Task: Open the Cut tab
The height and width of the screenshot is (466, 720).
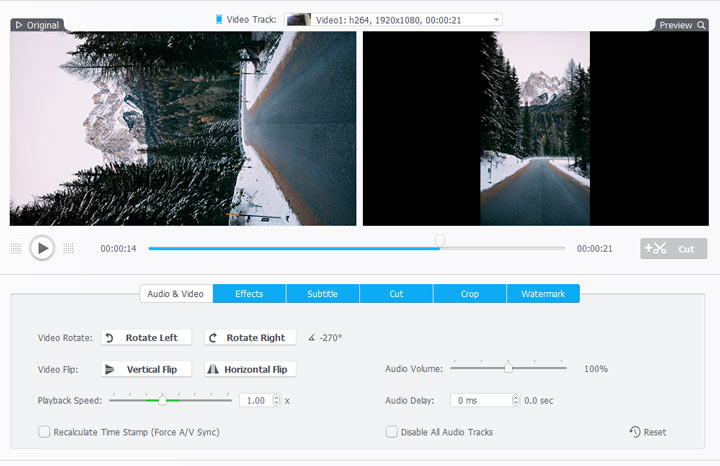Action: pyautogui.click(x=396, y=294)
